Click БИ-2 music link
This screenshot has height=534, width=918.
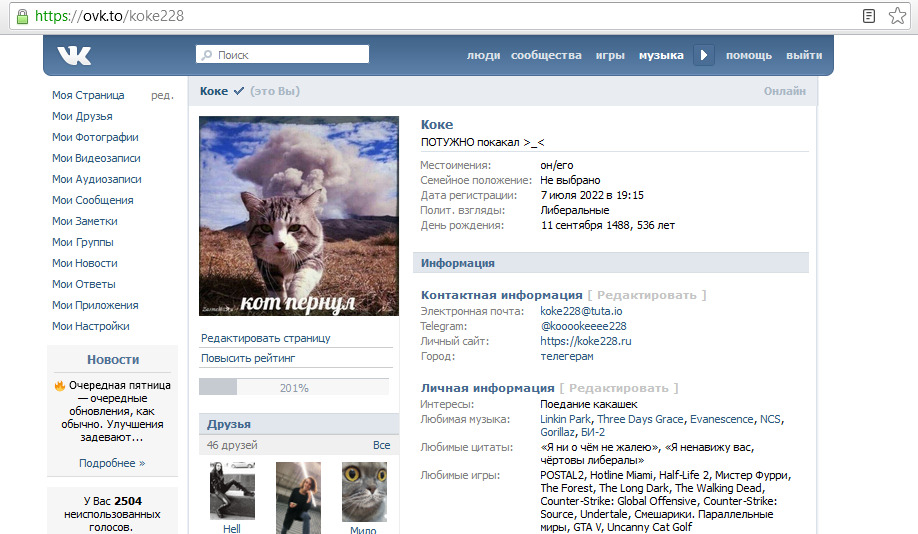click(592, 432)
